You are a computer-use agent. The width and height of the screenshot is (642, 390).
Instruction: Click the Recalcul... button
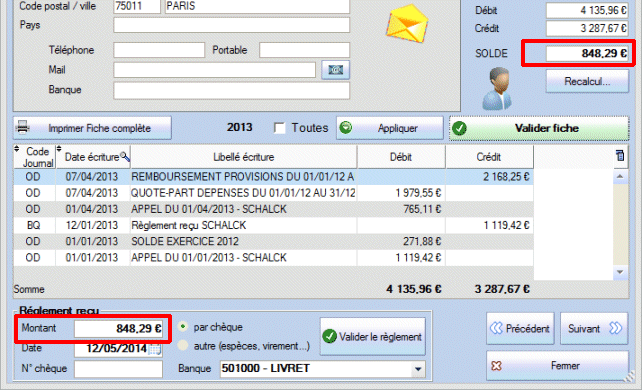click(x=587, y=81)
